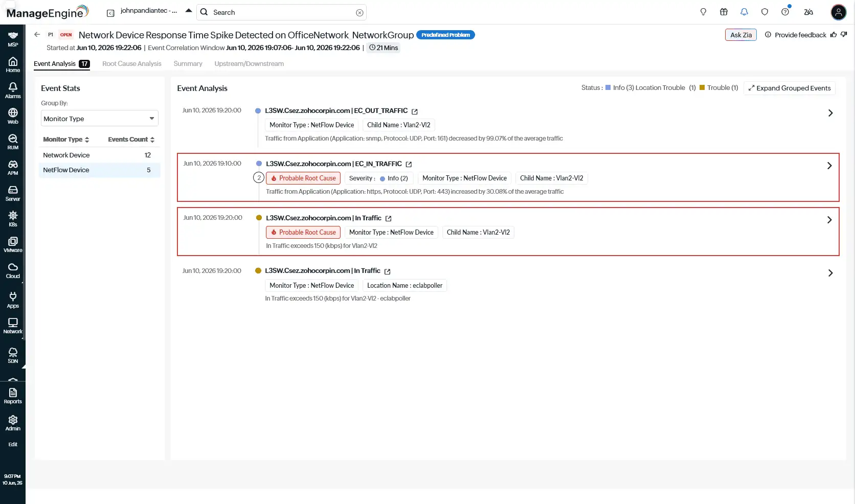Open the MSP section in sidebar
Viewport: 855px width, 504px height.
pos(13,39)
